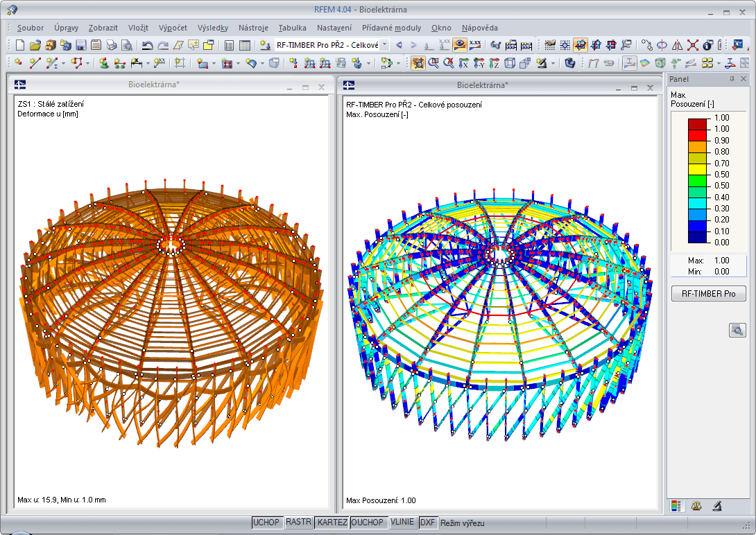Open the Přídavné moduly menu
Image resolution: width=756 pixels, height=535 pixels.
[391, 28]
